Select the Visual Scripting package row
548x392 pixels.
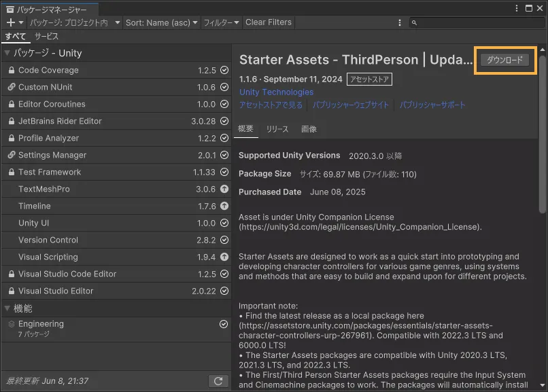(x=116, y=257)
